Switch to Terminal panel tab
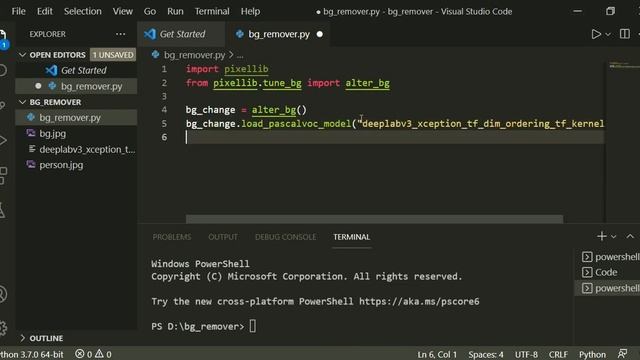This screenshot has height=360, width=640. pyautogui.click(x=351, y=237)
